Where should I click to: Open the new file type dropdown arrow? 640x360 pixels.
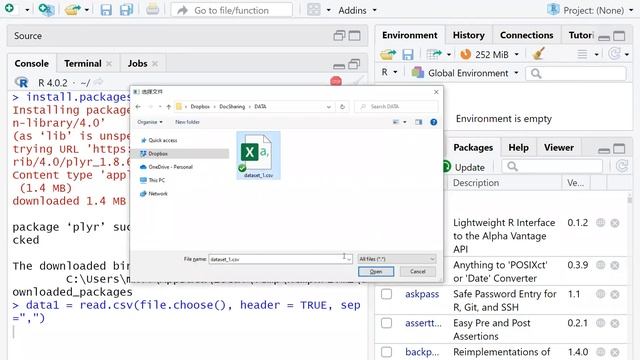[27, 10]
